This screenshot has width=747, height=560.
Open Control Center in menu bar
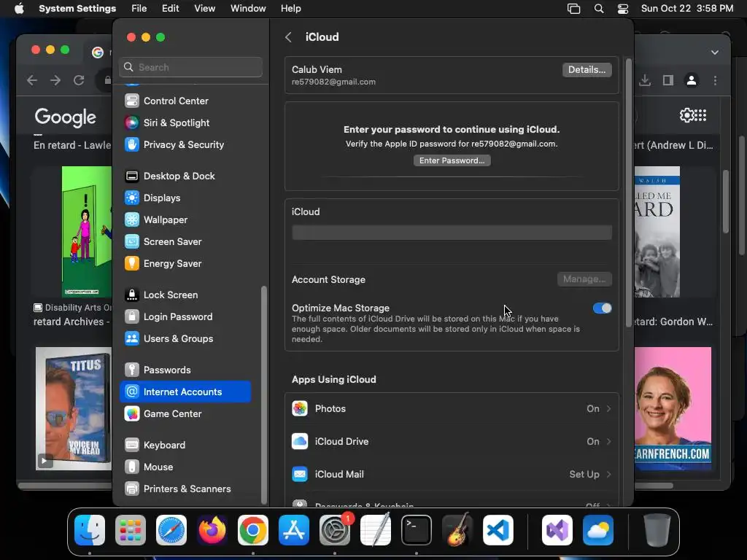coord(623,9)
